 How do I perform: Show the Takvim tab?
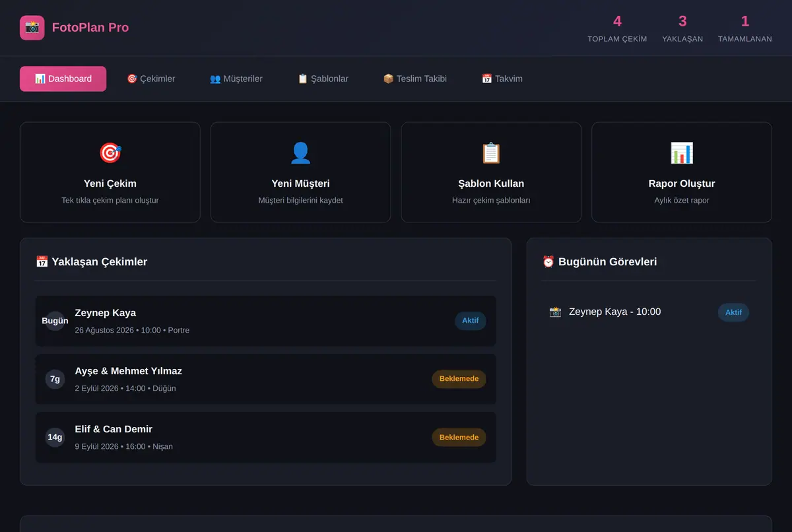(x=502, y=79)
